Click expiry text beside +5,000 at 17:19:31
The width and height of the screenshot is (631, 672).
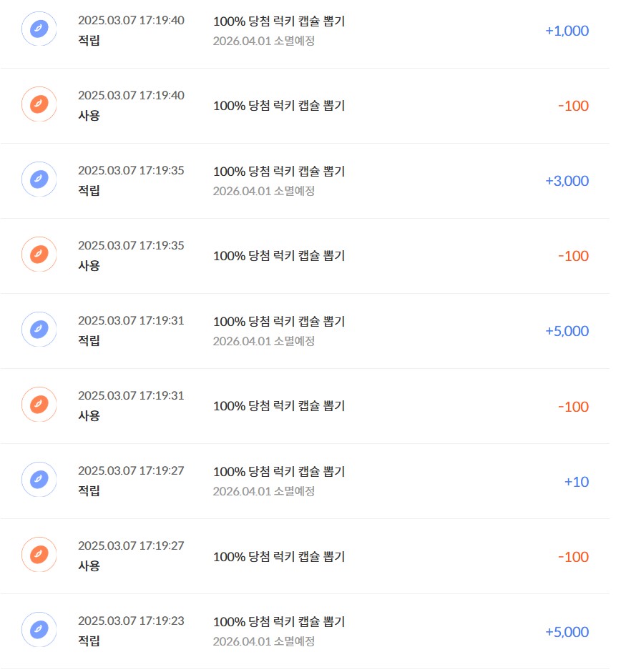click(x=264, y=341)
